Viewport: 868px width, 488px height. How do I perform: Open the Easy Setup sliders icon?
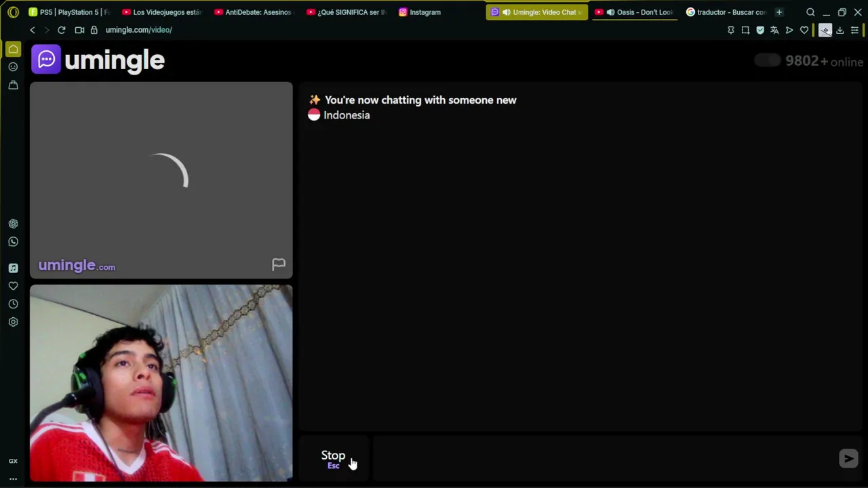[x=854, y=30]
